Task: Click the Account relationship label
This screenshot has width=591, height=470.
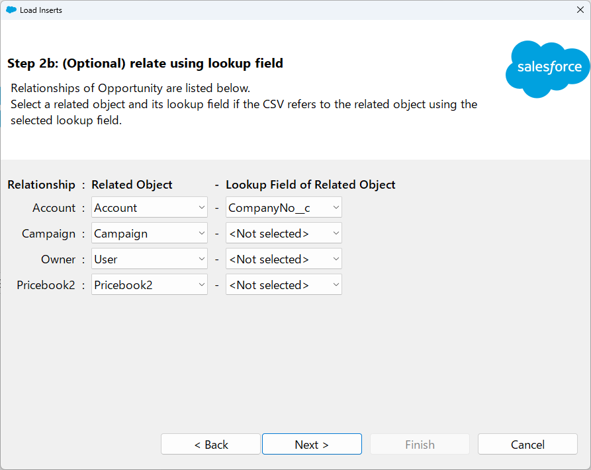Action: [54, 208]
